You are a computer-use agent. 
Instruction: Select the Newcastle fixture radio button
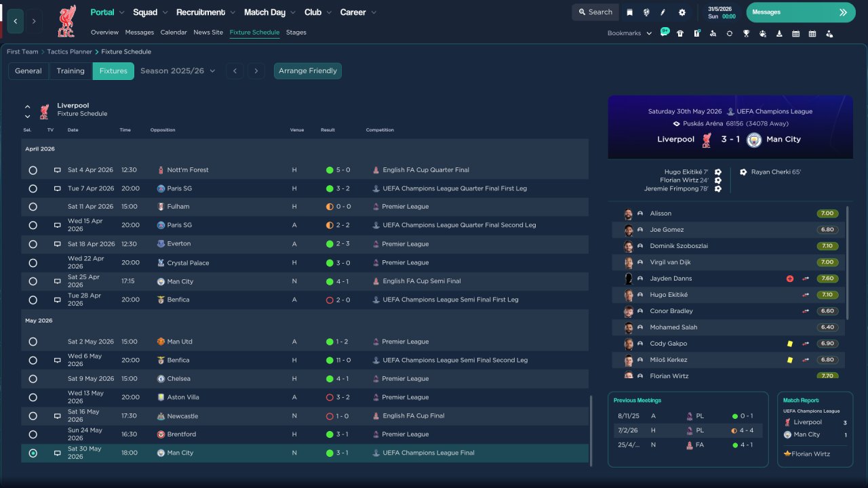pyautogui.click(x=33, y=416)
